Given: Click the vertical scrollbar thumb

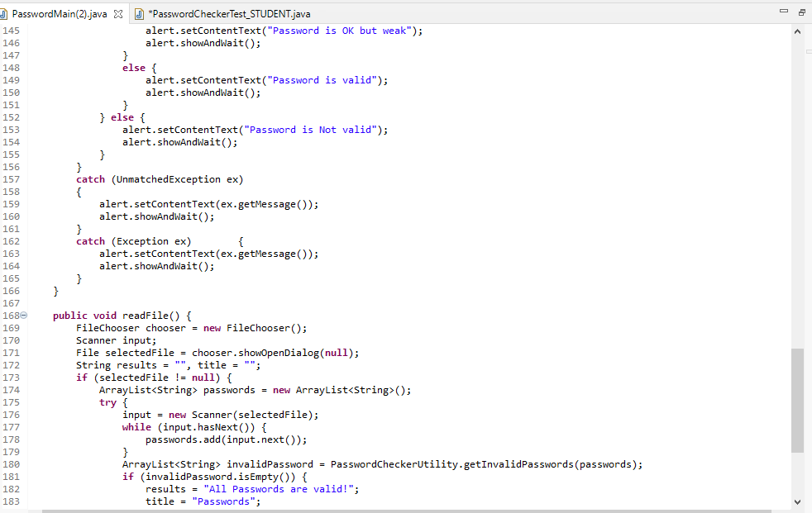Looking at the screenshot, I should (797, 401).
